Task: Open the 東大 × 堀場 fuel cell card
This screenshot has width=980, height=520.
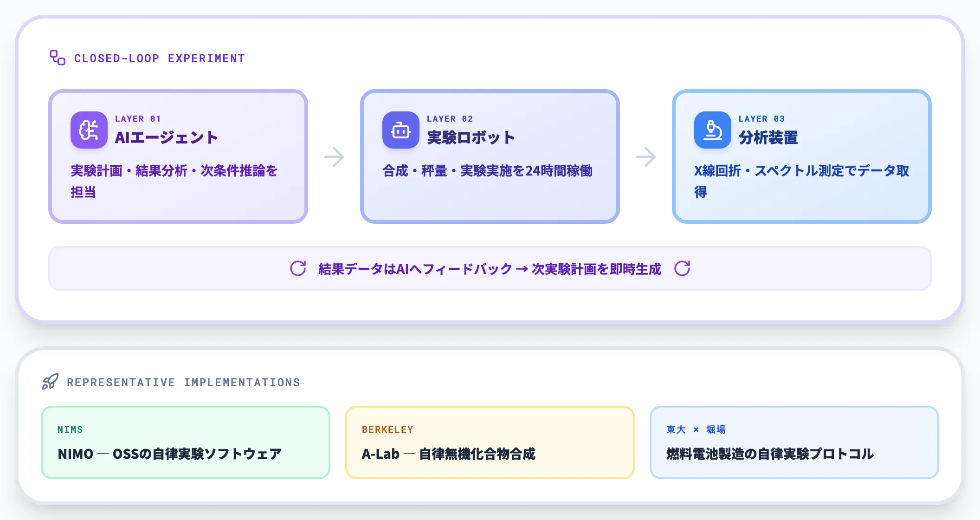Action: tap(794, 442)
